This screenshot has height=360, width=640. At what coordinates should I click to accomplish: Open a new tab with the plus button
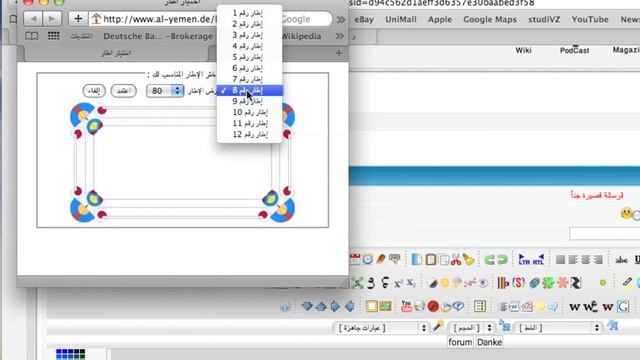(339, 53)
